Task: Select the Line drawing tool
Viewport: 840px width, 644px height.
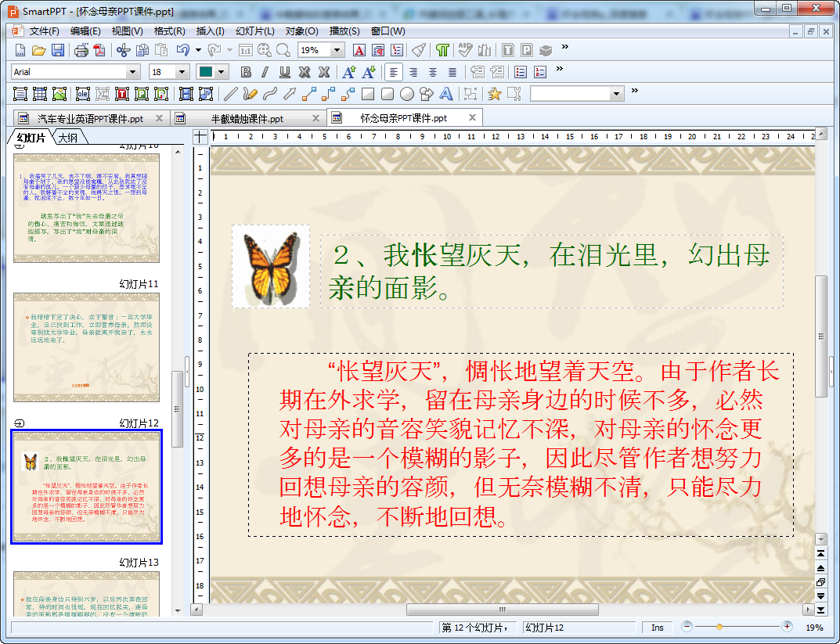Action: click(231, 94)
